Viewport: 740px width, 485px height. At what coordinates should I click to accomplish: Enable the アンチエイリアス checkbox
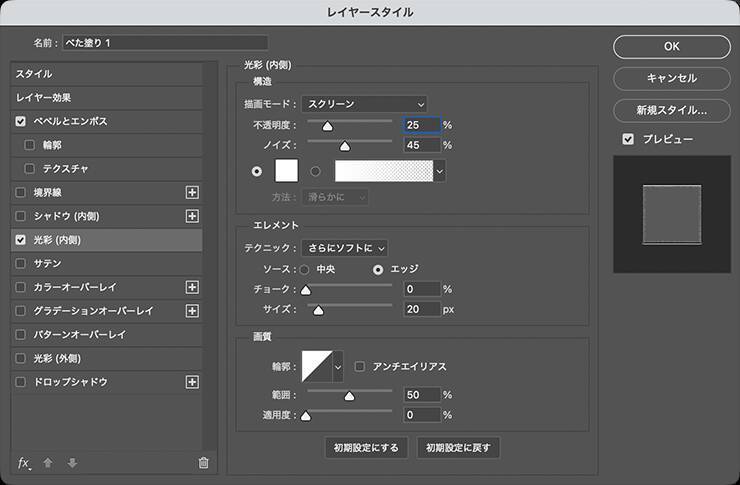(x=360, y=366)
